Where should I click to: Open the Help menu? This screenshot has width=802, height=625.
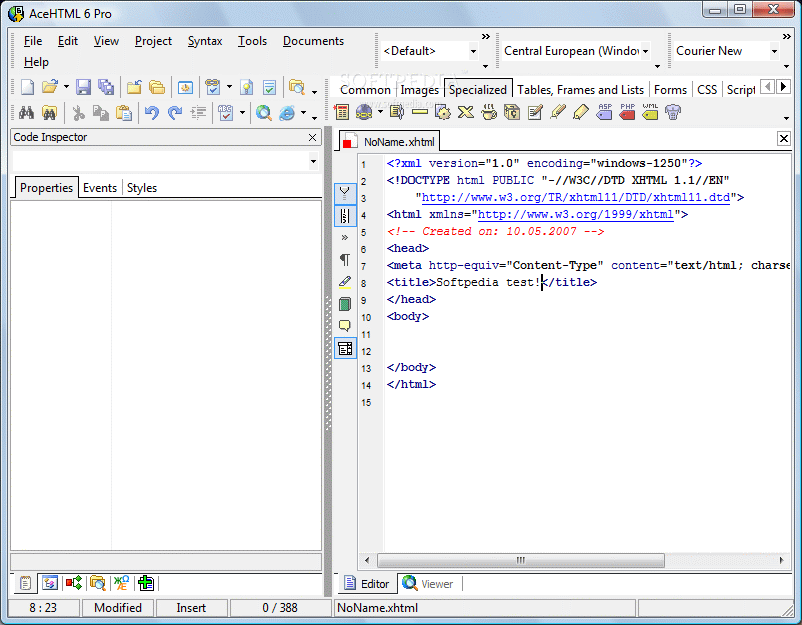(x=36, y=62)
